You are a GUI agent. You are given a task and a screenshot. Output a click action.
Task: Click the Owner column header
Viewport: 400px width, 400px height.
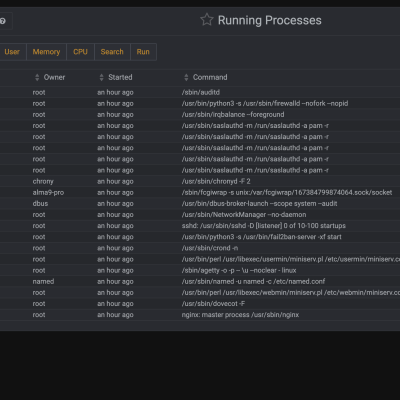point(54,77)
